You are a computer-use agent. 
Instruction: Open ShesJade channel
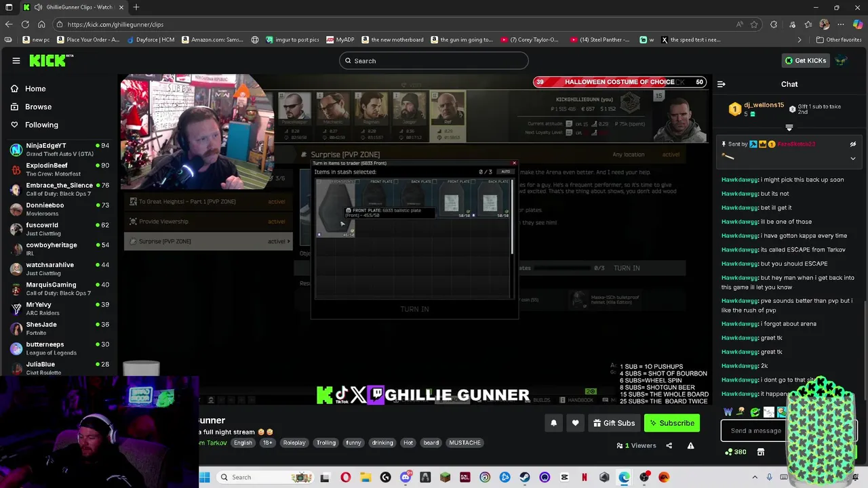60,328
